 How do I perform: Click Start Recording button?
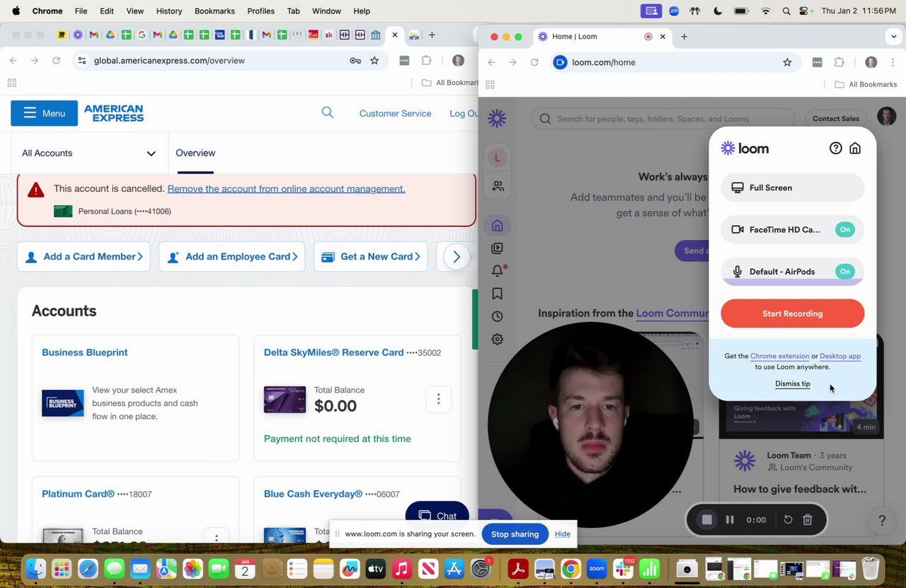click(792, 313)
